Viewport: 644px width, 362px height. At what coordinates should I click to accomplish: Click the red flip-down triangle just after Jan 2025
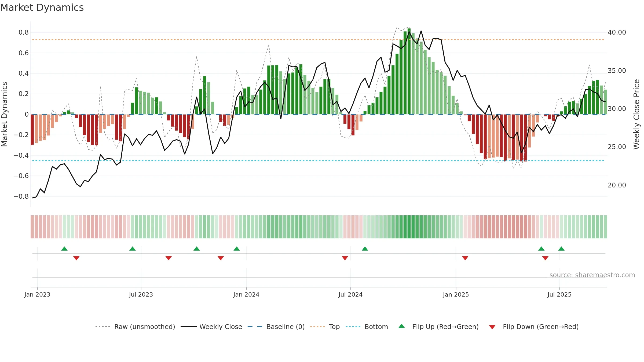[x=465, y=258]
